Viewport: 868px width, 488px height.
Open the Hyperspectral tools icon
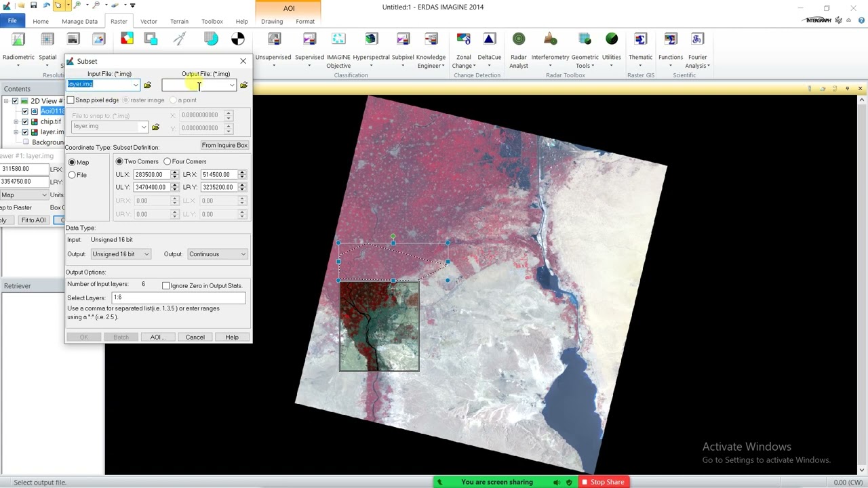pos(371,39)
